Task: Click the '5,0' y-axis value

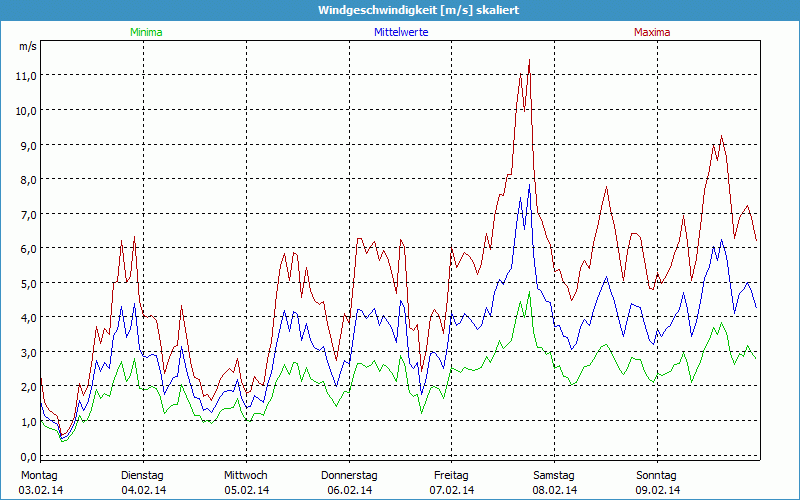Action: click(29, 283)
